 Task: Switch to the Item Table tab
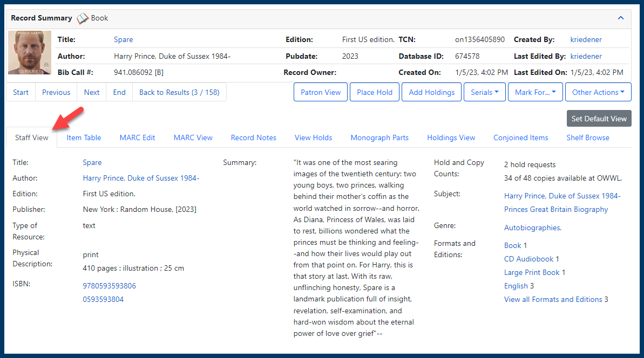click(x=84, y=138)
